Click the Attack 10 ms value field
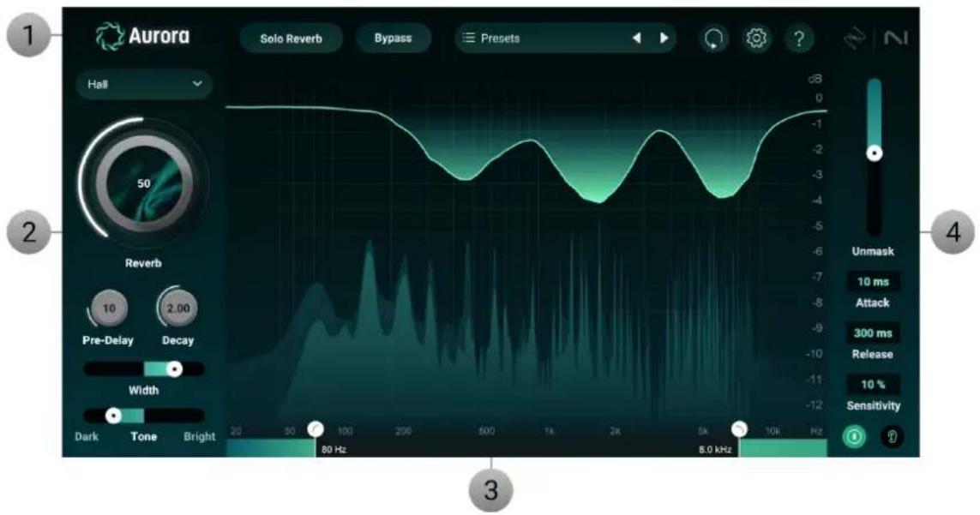Image resolution: width=980 pixels, height=515 pixels. click(873, 282)
